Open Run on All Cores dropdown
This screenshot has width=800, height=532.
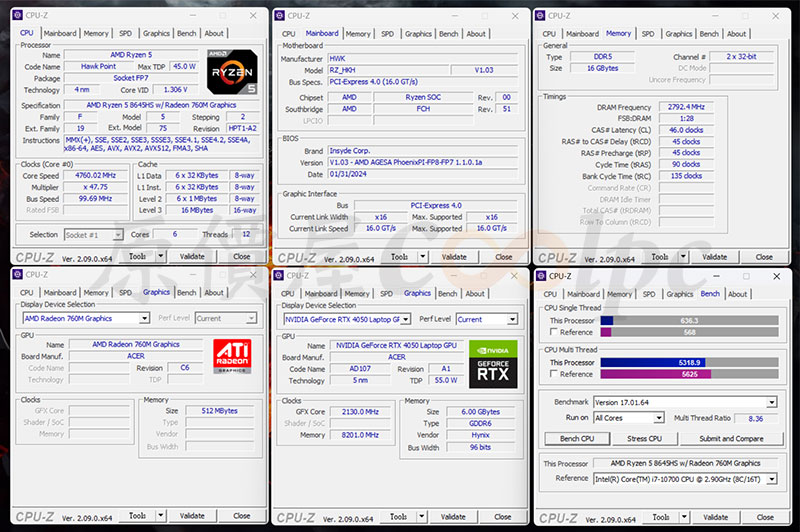[x=659, y=418]
